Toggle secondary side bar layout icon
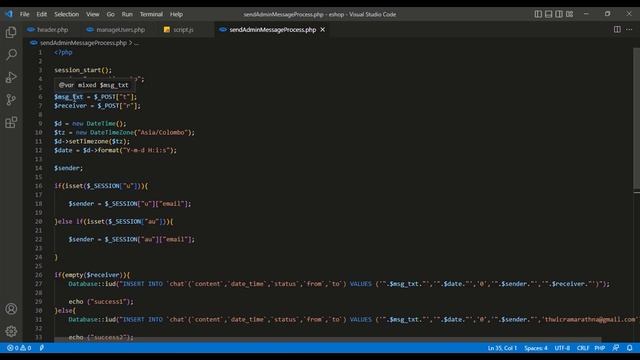Image resolution: width=640 pixels, height=360 pixels. click(559, 14)
